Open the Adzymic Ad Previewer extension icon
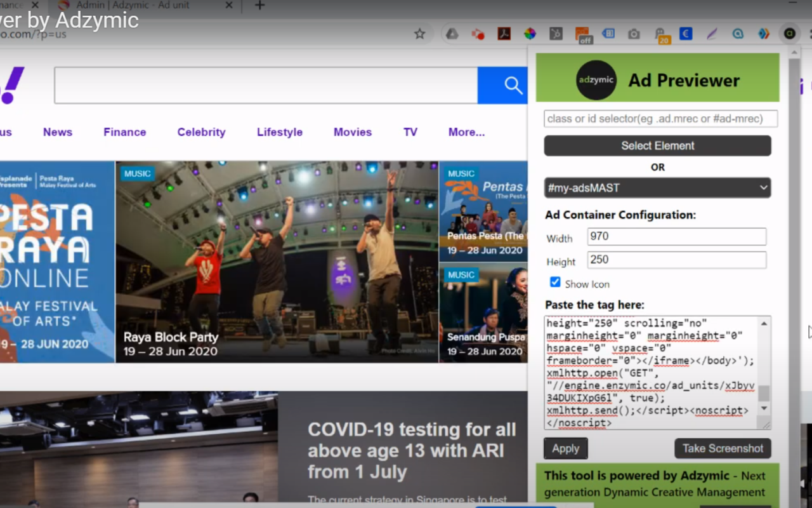 [x=789, y=34]
